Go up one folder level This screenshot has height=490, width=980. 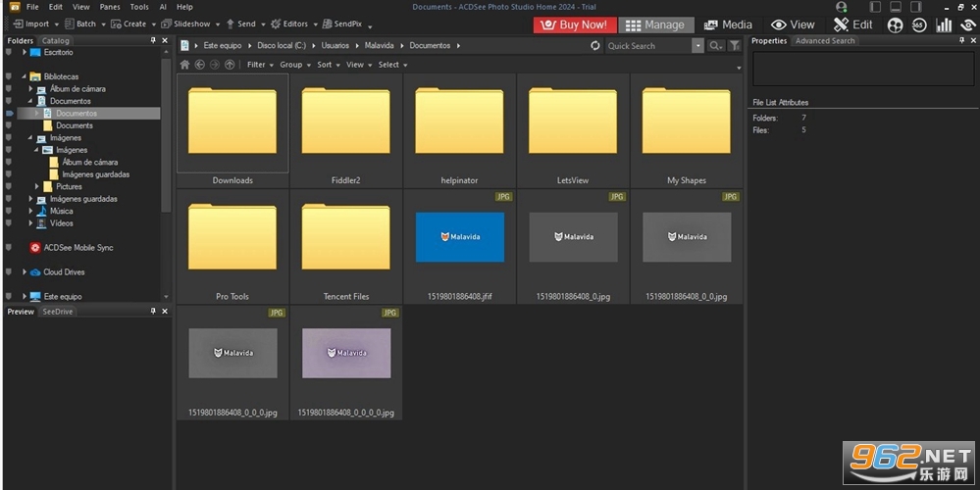click(230, 65)
